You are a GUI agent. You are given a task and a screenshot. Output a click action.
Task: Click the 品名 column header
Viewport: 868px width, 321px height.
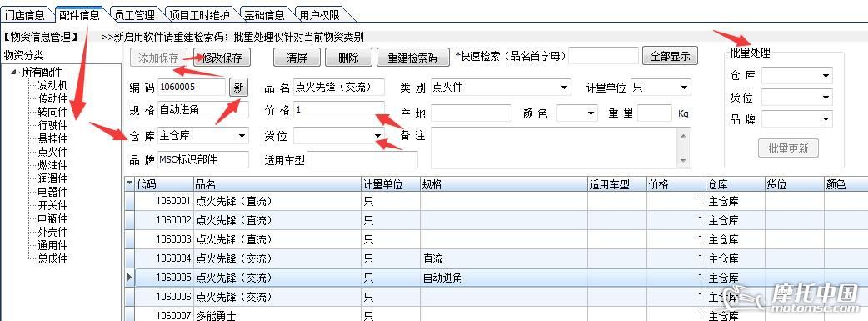[277, 184]
